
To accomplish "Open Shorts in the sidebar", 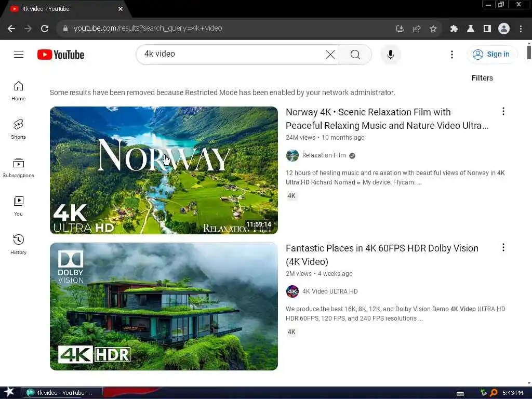I will click(x=18, y=129).
